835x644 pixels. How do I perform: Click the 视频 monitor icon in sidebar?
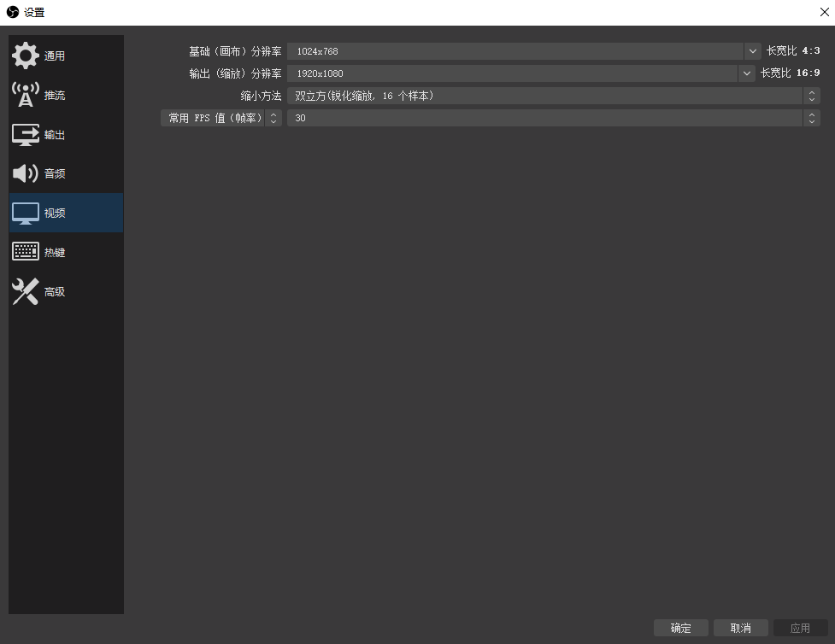point(25,213)
